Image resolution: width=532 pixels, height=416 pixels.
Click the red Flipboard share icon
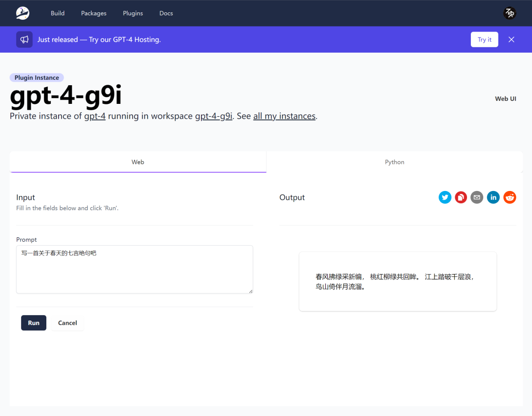coord(461,197)
